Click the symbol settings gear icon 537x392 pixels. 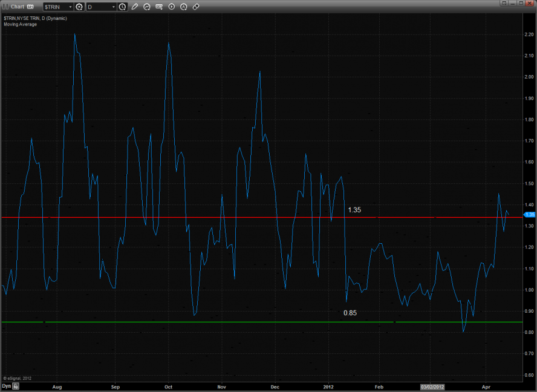click(x=79, y=7)
